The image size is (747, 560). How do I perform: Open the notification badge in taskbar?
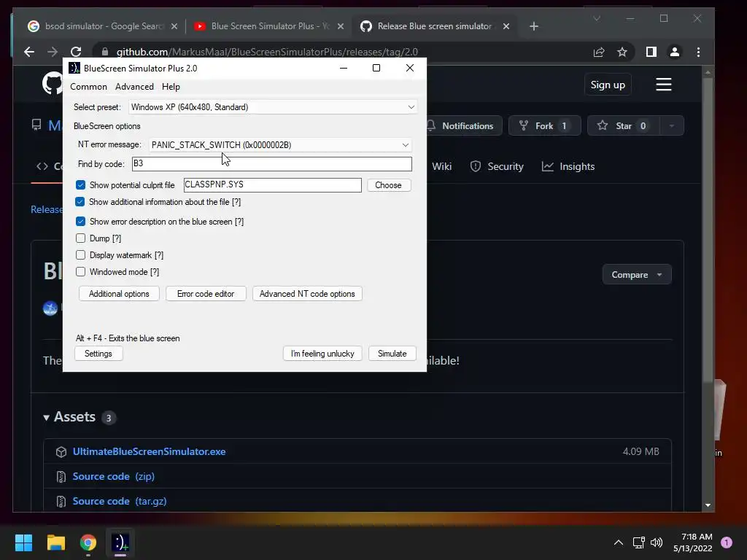[x=727, y=542]
